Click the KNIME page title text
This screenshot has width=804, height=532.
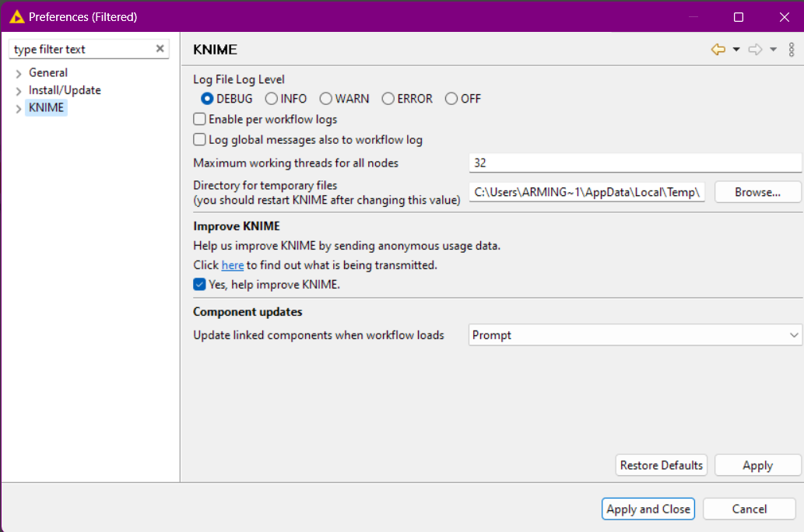pyautogui.click(x=215, y=49)
